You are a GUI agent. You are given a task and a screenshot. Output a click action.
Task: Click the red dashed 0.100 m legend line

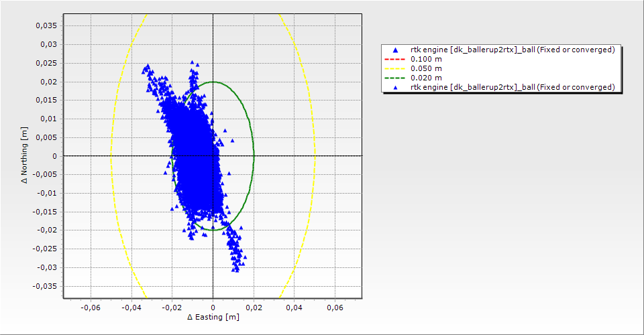(394, 60)
